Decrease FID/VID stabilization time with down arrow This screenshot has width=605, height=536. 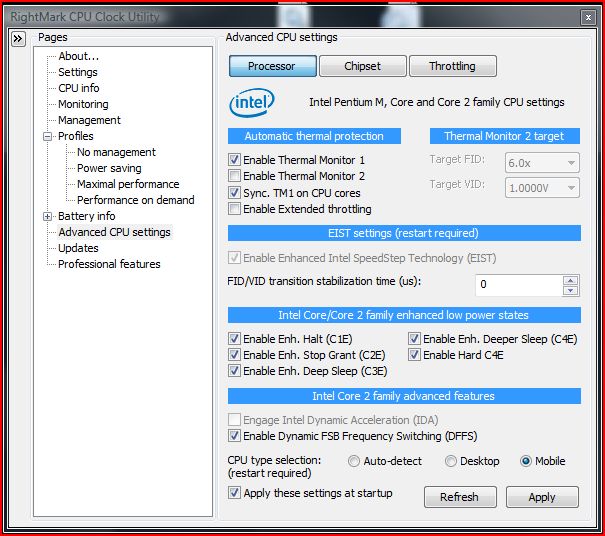coord(571,290)
